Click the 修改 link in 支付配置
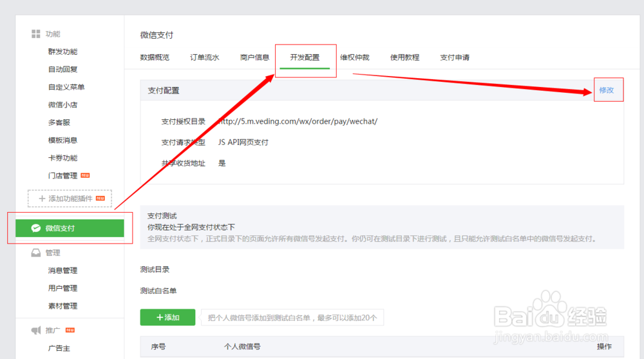The image size is (644, 359). pos(606,90)
